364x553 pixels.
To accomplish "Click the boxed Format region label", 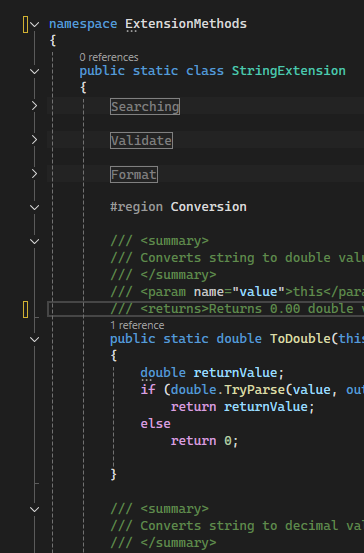I will (134, 175).
